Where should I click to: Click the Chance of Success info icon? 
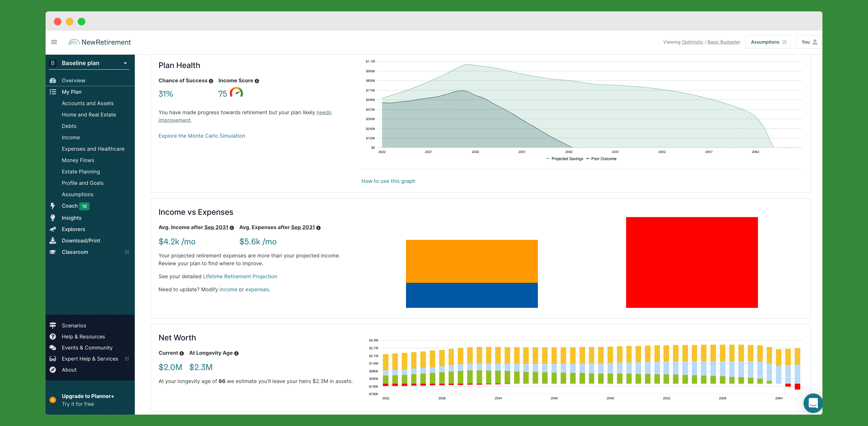pos(211,81)
